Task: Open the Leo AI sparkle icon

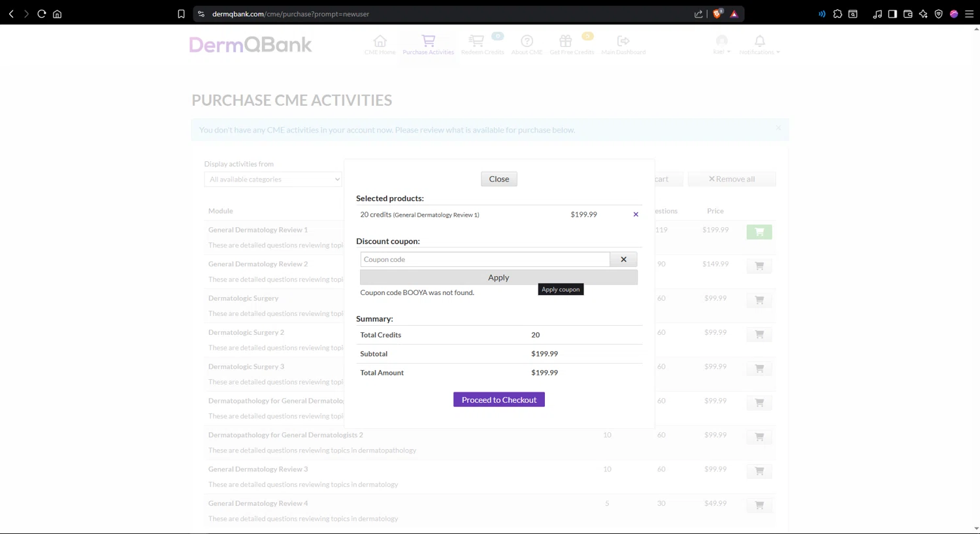Action: click(923, 14)
